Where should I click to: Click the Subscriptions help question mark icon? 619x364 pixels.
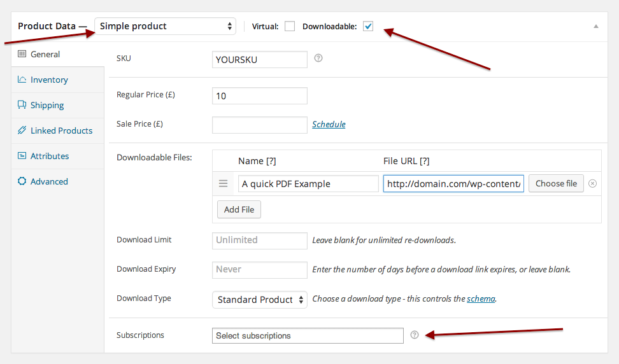pyautogui.click(x=415, y=335)
